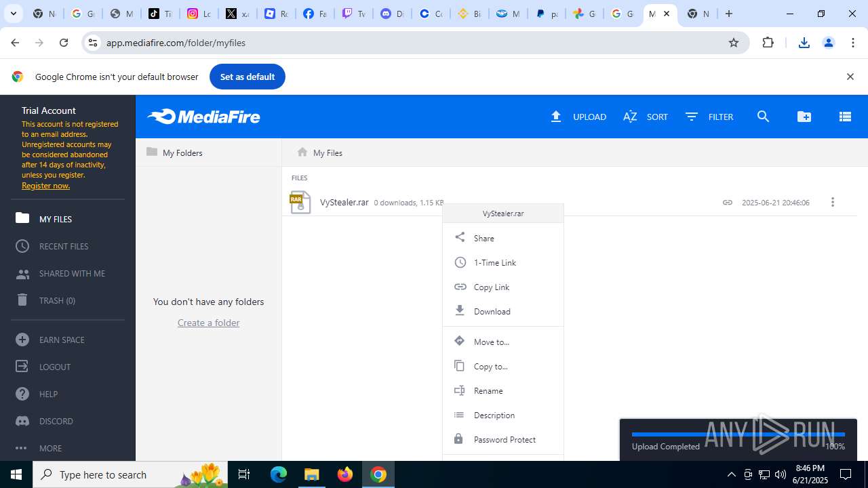
Task: Click the Download arrow icon in menu
Action: click(460, 310)
